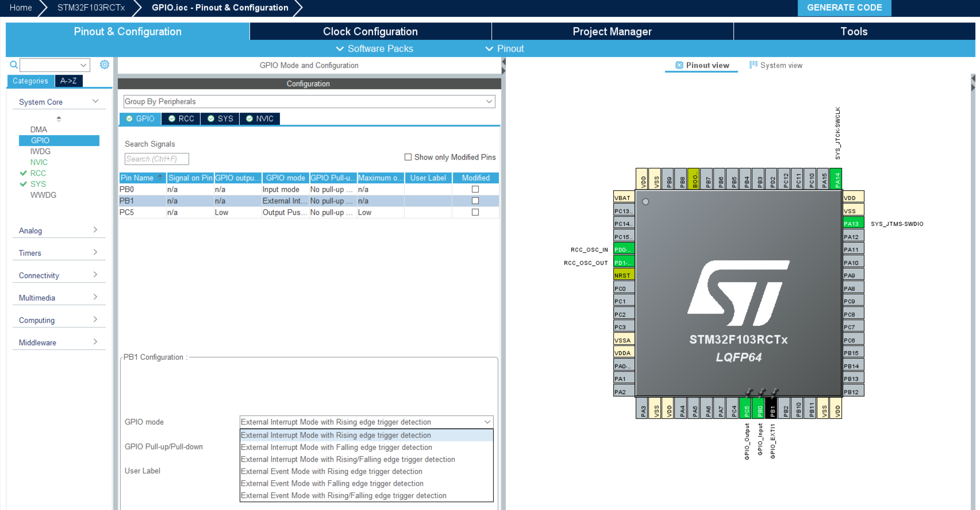Go to STM32F103RCTx breadcrumb
Image resolution: width=980 pixels, height=510 pixels.
(91, 8)
